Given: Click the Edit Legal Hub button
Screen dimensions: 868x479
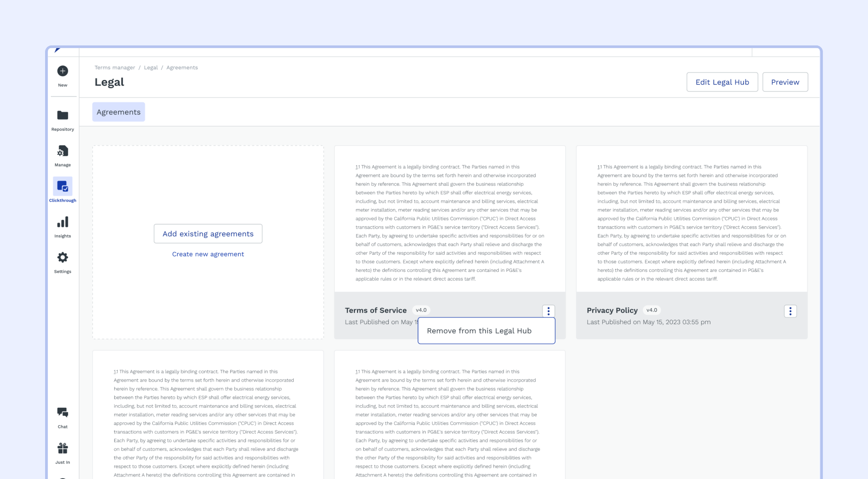Looking at the screenshot, I should 722,82.
